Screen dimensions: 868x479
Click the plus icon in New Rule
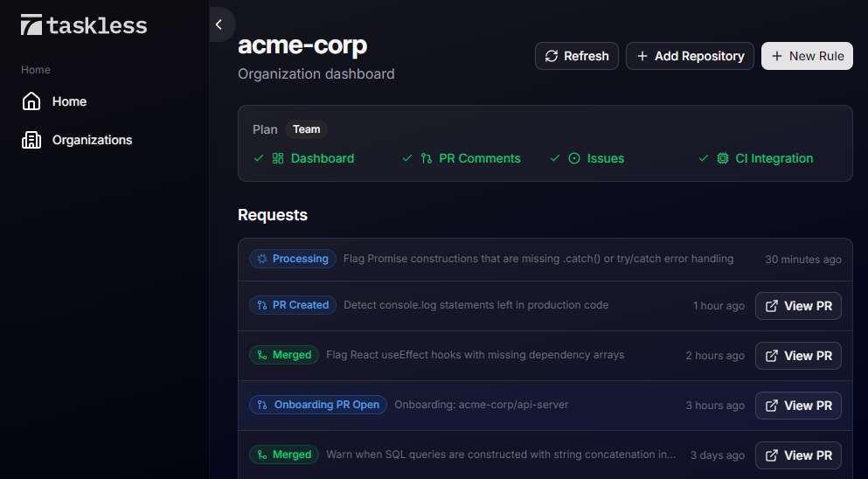[777, 56]
